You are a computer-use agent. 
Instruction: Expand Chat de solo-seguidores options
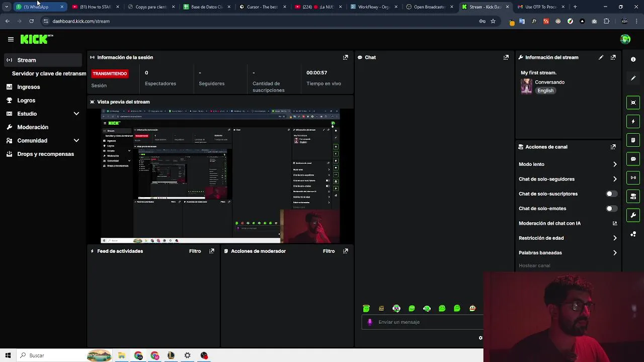615,179
